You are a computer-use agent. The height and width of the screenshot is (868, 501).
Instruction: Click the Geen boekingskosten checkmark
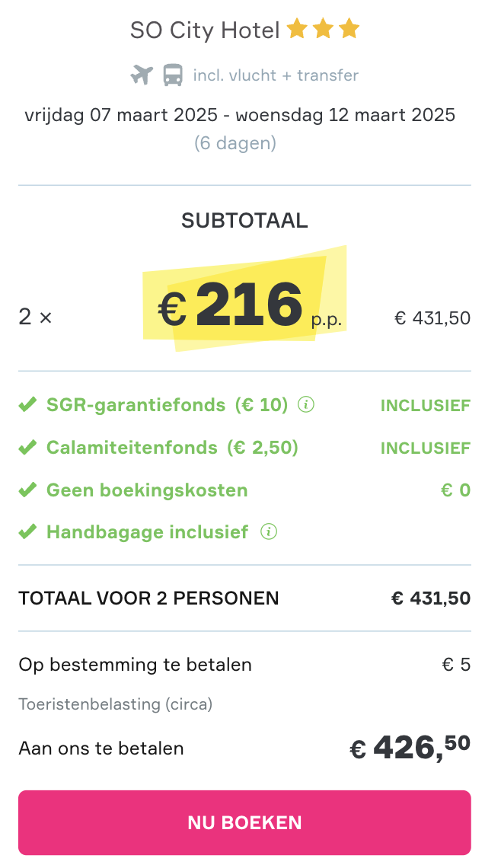click(27, 490)
